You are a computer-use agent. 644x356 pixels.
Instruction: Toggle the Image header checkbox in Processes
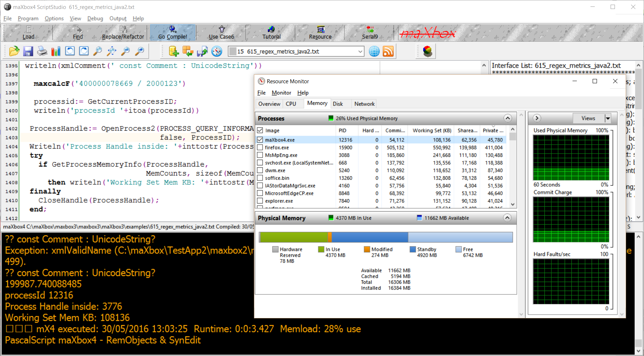tap(260, 130)
